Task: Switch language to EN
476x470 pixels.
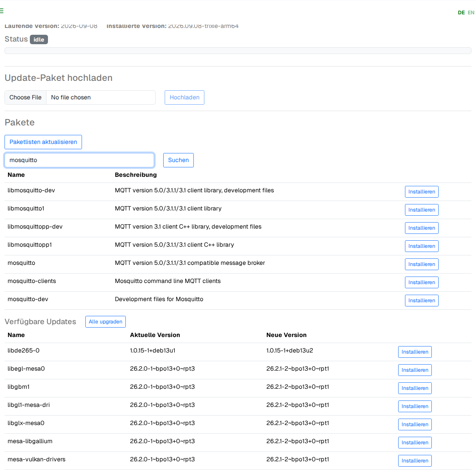Action: pos(471,12)
